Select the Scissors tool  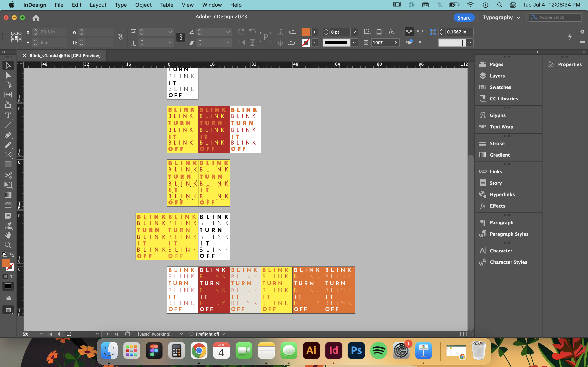8,175
